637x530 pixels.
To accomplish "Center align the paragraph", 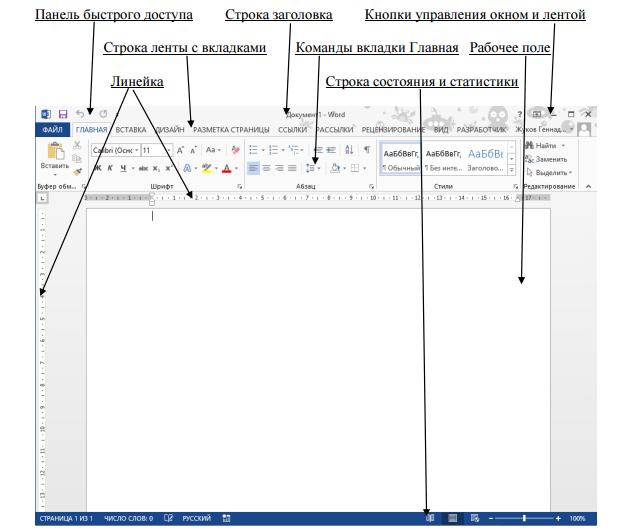I will pyautogui.click(x=266, y=168).
